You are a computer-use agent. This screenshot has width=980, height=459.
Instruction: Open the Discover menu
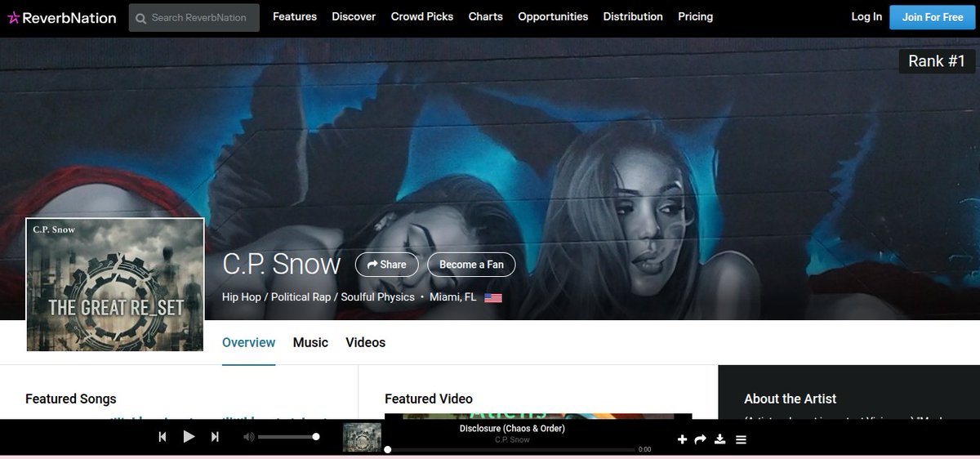(x=354, y=16)
